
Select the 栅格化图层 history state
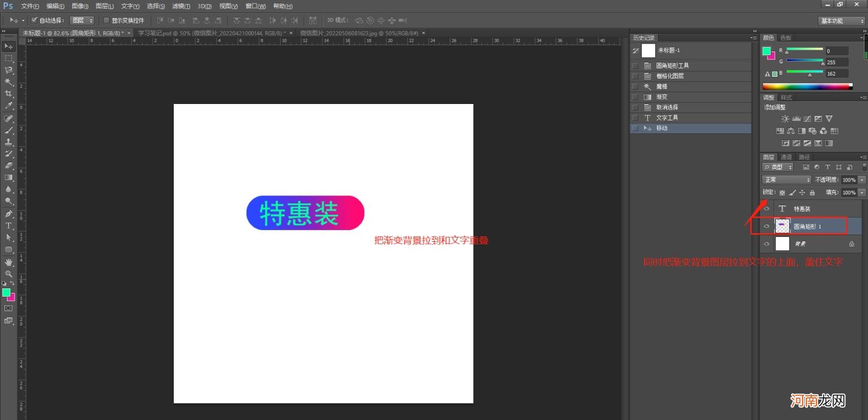[x=691, y=76]
